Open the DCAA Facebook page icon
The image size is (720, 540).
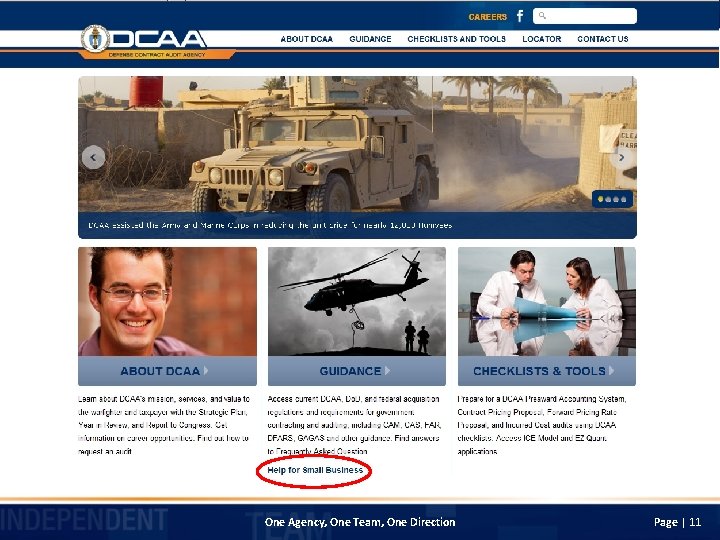tap(520, 16)
